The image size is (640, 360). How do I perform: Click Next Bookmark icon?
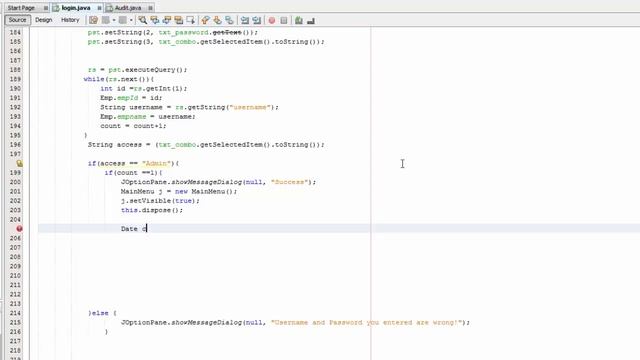coord(218,20)
